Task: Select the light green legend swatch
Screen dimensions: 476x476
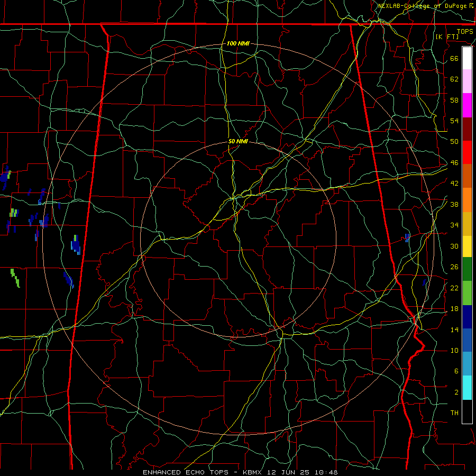Action: coord(467,293)
